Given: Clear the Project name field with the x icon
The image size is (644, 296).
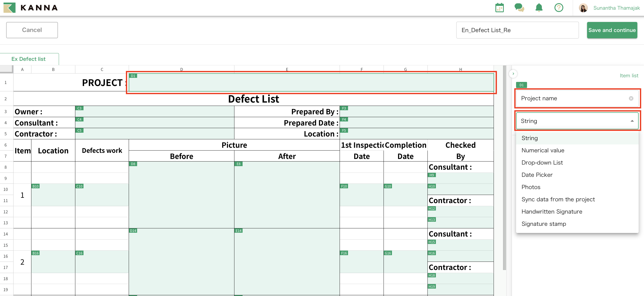Looking at the screenshot, I should coord(631,98).
